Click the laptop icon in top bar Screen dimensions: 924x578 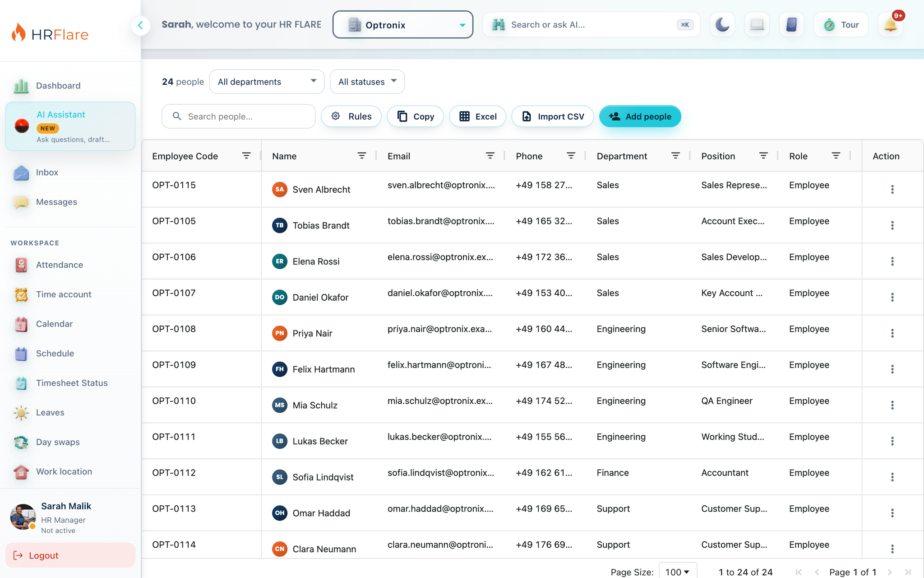(757, 24)
